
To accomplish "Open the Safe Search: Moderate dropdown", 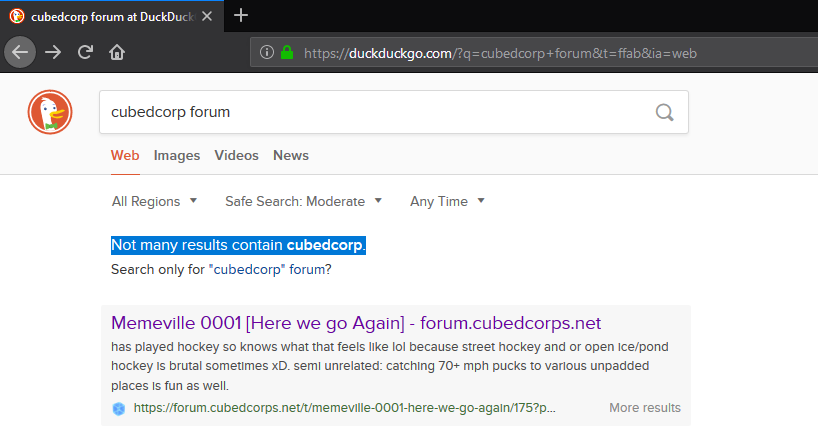I will pos(303,201).
